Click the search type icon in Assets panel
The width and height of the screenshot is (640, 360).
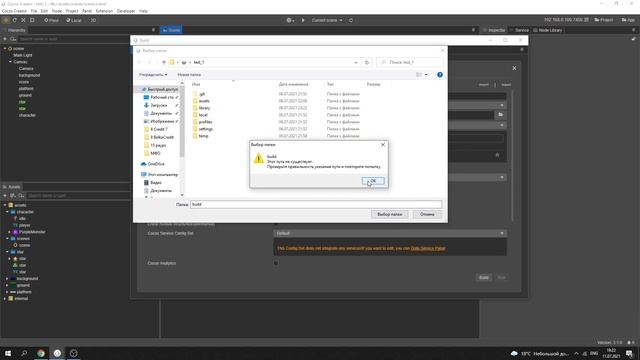pyautogui.click(x=21, y=196)
